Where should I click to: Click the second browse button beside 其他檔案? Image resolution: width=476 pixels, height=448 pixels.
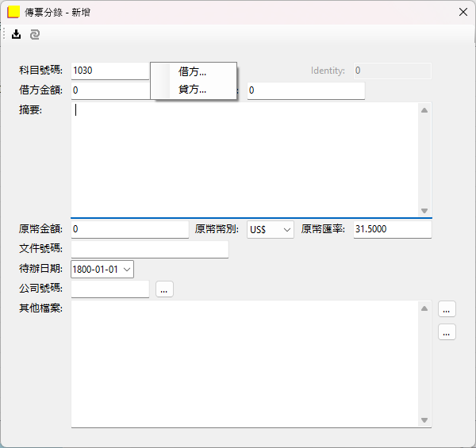(447, 332)
